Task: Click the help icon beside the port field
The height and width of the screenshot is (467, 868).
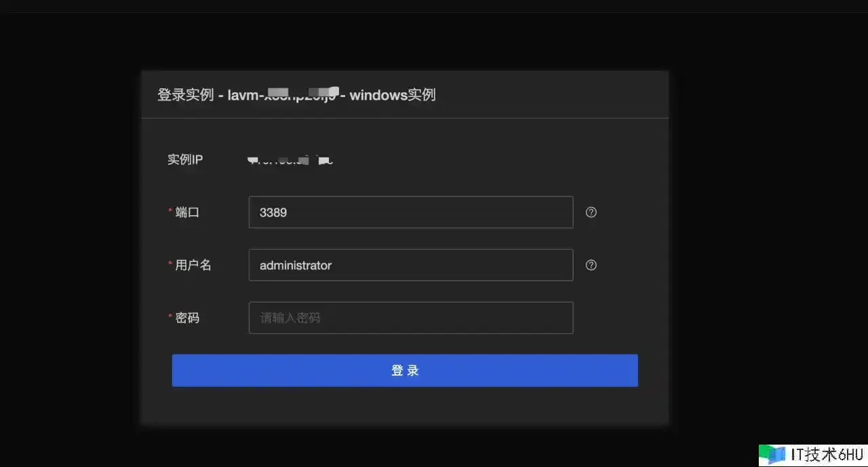Action: click(591, 212)
